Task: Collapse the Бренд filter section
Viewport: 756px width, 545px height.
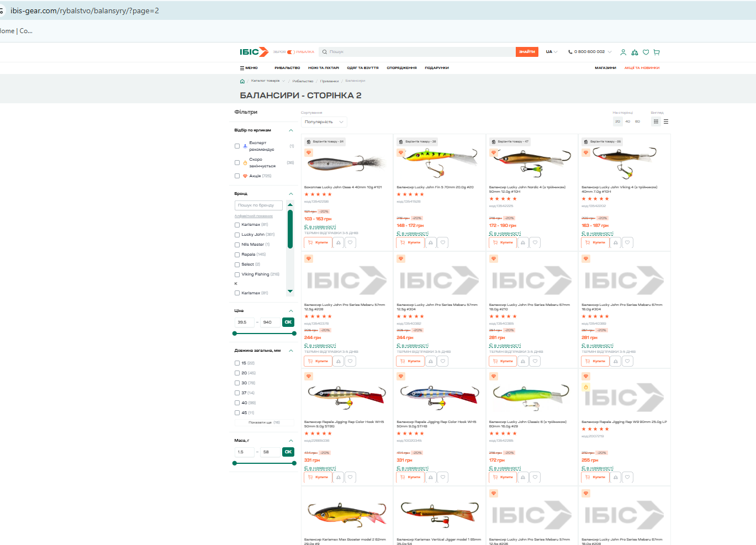Action: [x=291, y=194]
